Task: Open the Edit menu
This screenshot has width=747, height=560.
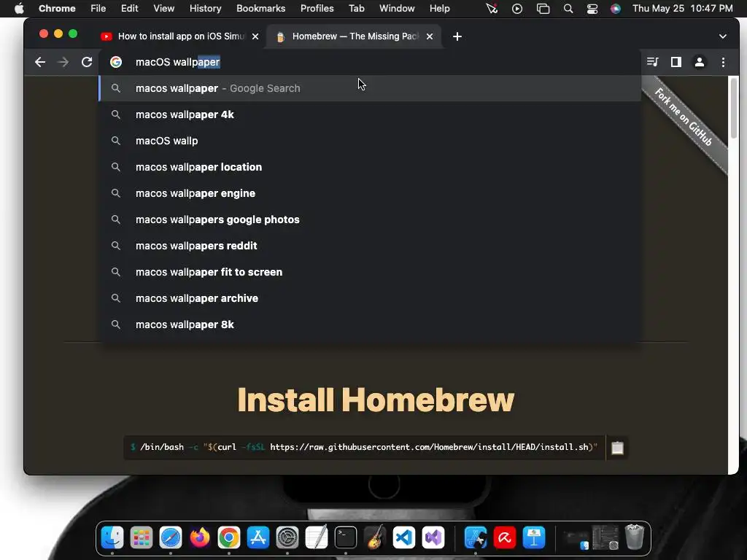Action: [x=129, y=9]
